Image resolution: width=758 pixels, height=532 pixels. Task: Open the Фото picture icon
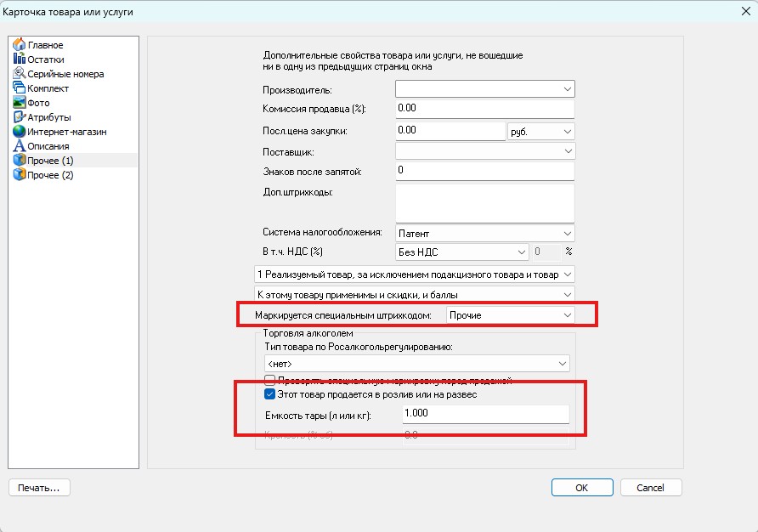coord(19,103)
